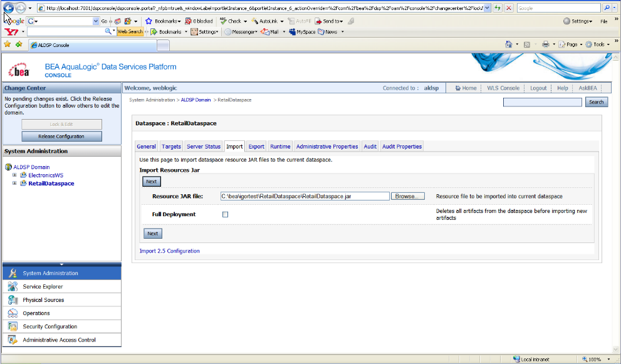Click the Physical Sources sidebar icon
The height and width of the screenshot is (364, 621).
(13, 300)
